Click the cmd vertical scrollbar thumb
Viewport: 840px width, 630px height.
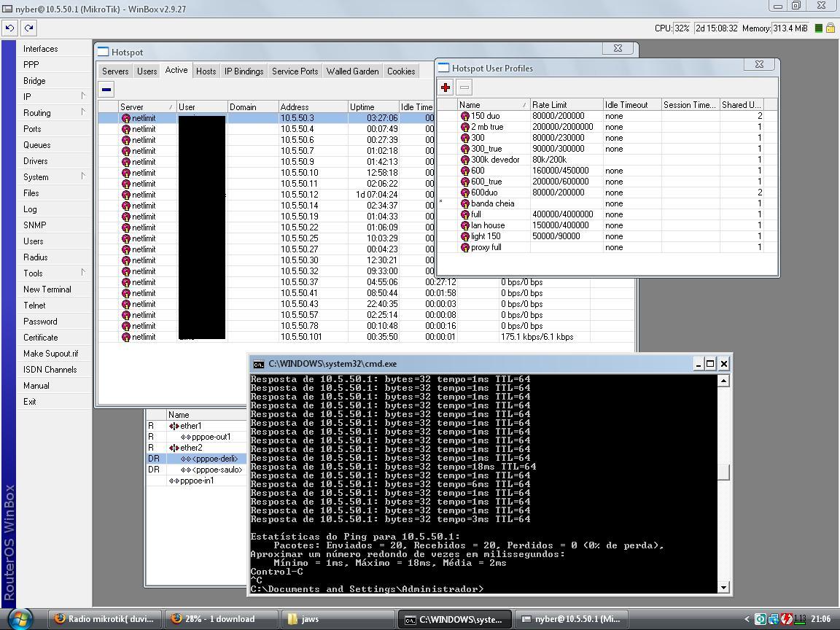tap(724, 472)
